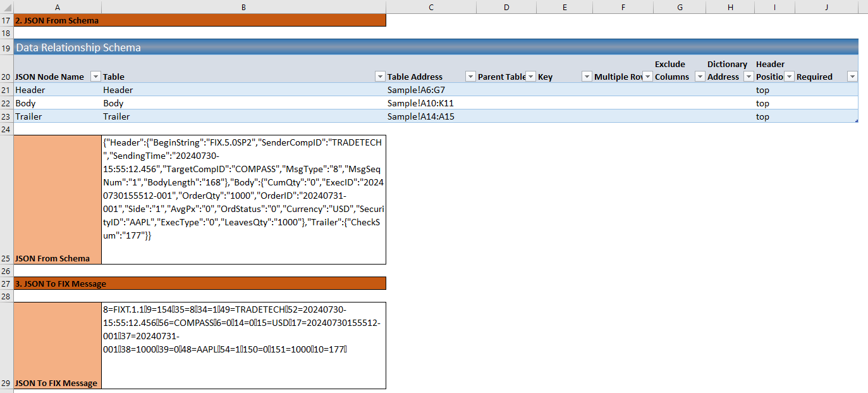This screenshot has height=393, width=868.
Task: Select column C header
Action: [x=431, y=7]
